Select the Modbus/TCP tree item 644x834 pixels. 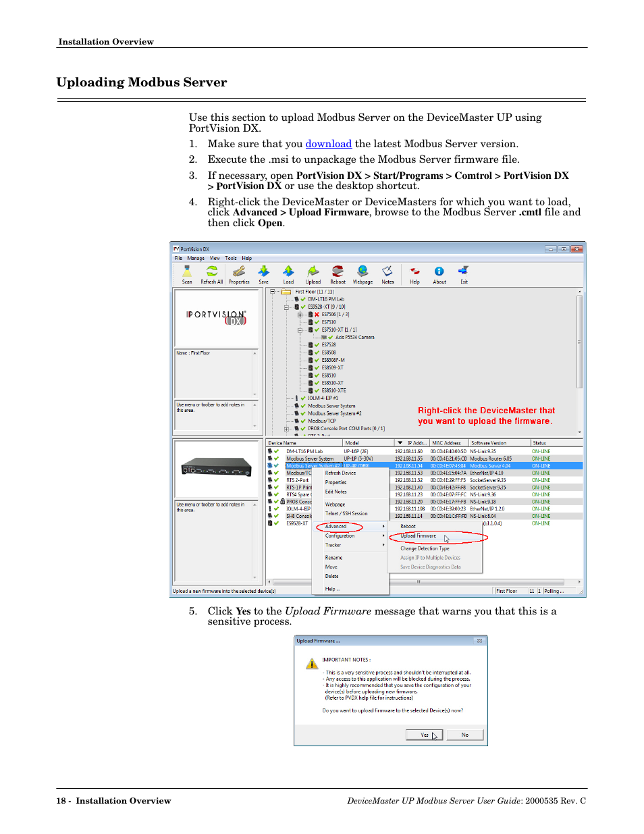pyautogui.click(x=322, y=421)
